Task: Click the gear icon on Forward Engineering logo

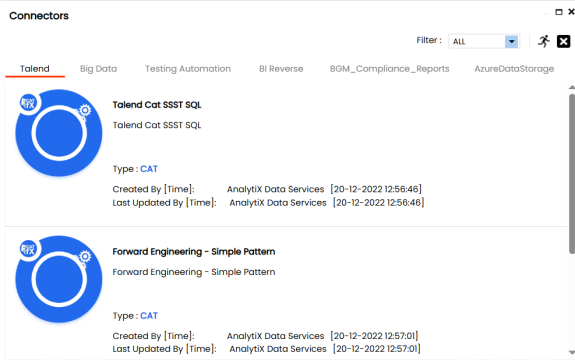Action: (85, 256)
